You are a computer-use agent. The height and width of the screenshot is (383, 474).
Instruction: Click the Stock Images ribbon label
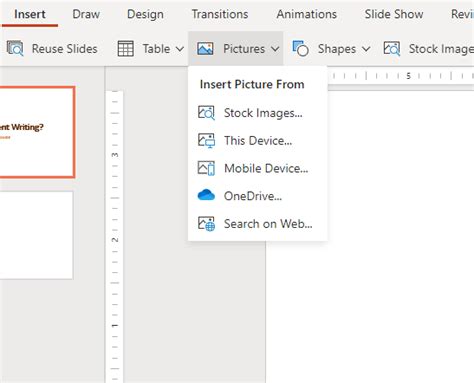click(441, 49)
